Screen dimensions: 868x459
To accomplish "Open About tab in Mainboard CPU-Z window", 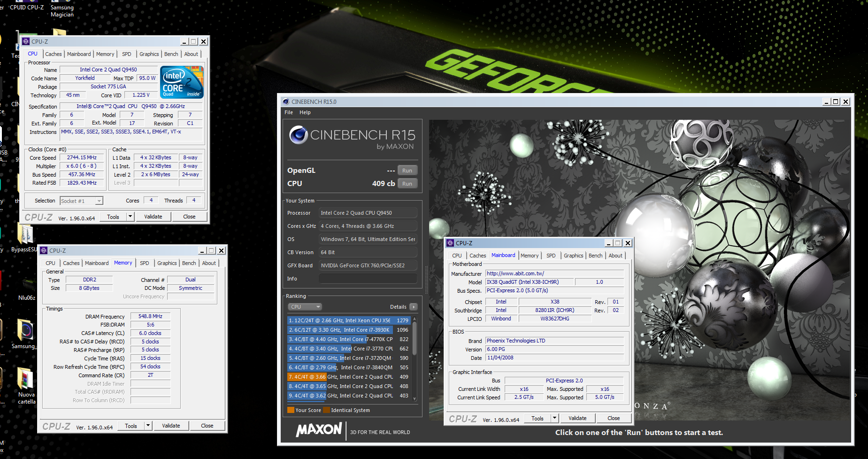I will 615,256.
